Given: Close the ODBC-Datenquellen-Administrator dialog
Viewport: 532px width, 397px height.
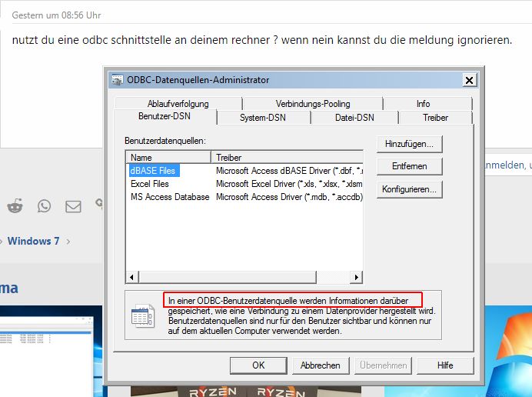Looking at the screenshot, I should [x=470, y=80].
